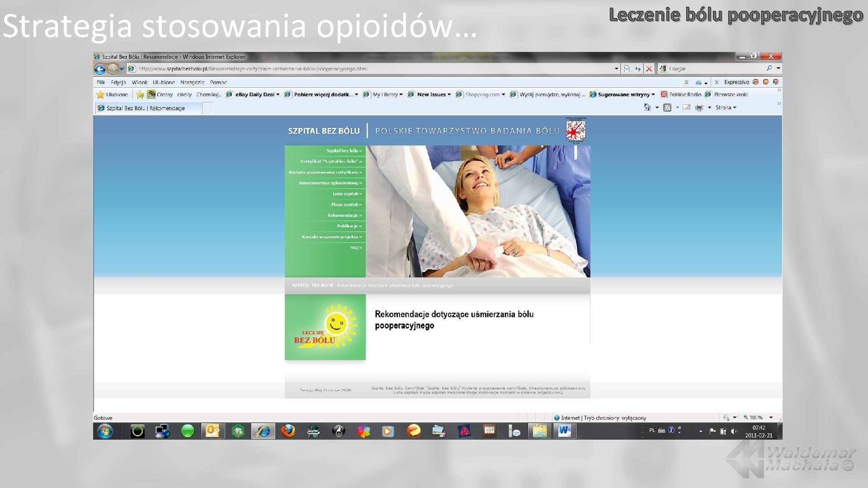868x488 pixels.
Task: Expand eBay Daily Deal favorites dropdown
Action: click(278, 95)
